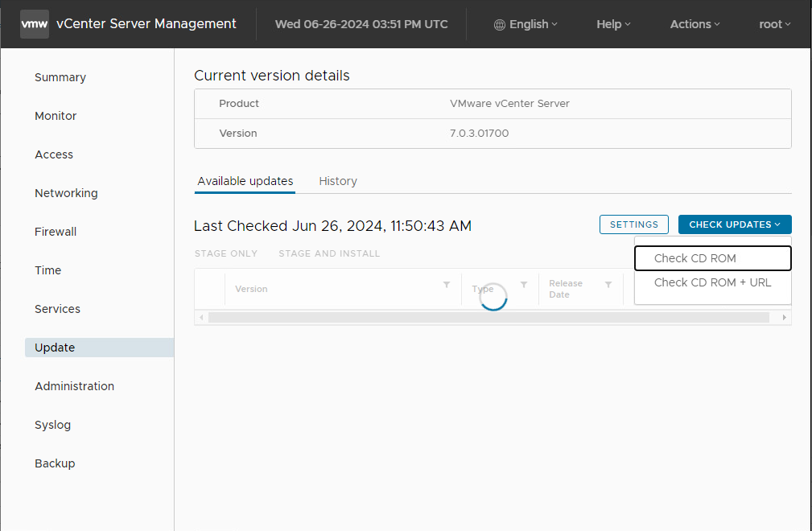Go to Networking section

(x=66, y=193)
